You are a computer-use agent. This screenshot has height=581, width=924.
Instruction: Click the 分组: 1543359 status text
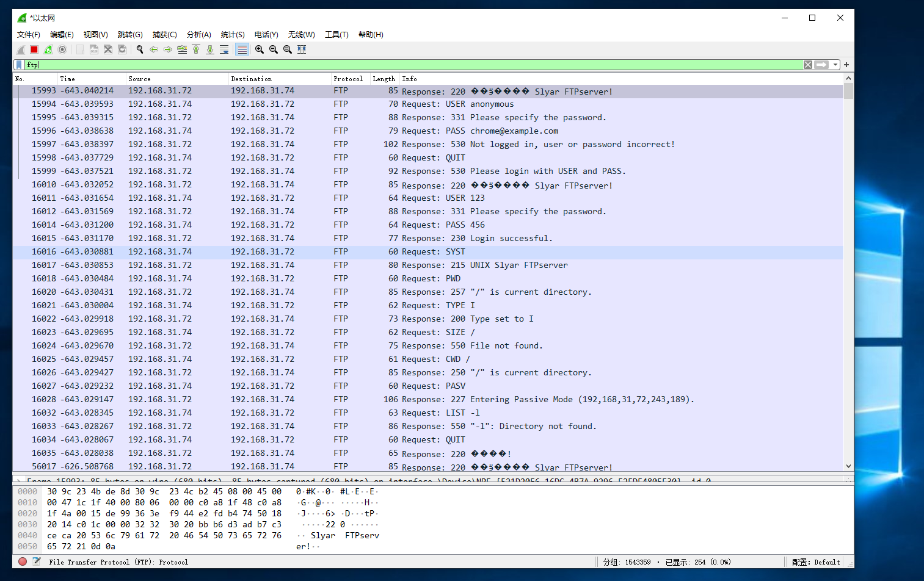[x=627, y=562]
